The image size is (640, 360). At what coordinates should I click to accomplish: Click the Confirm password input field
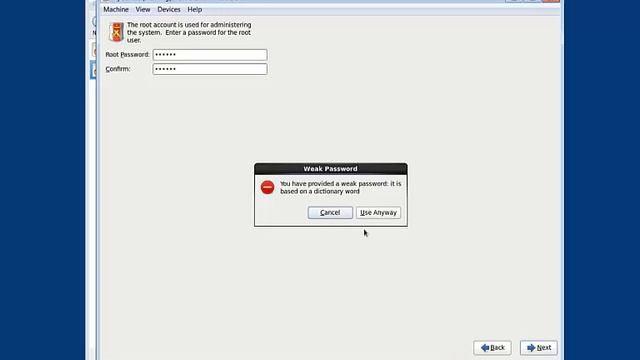210,69
